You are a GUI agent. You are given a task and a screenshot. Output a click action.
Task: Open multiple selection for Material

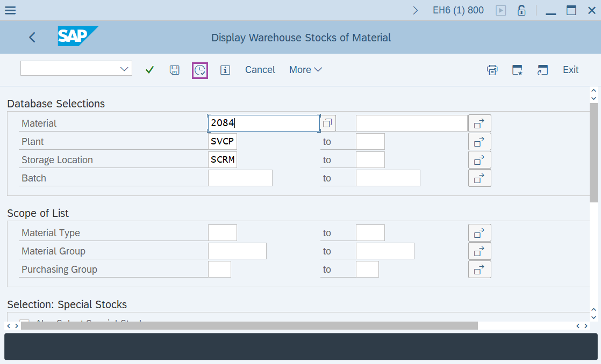click(x=480, y=123)
